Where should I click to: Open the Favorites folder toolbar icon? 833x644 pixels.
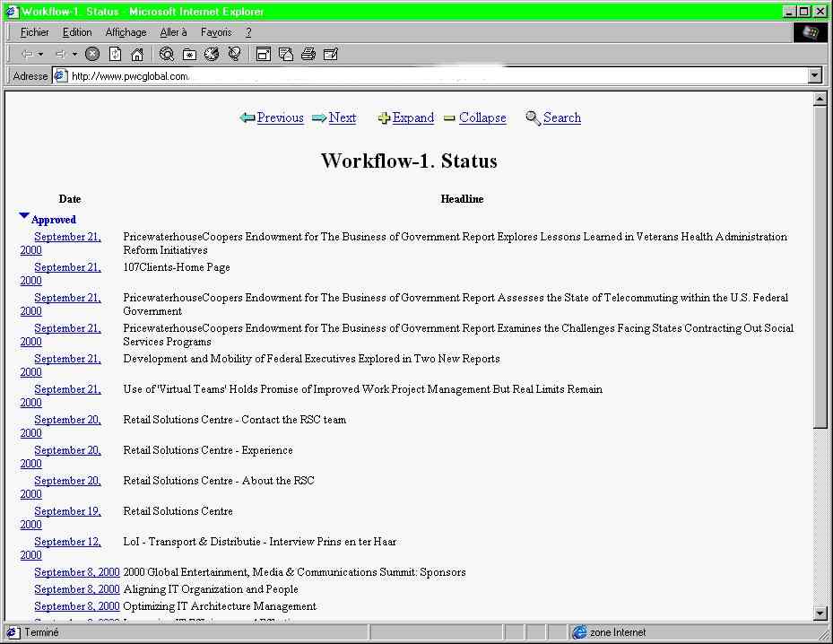tap(189, 54)
